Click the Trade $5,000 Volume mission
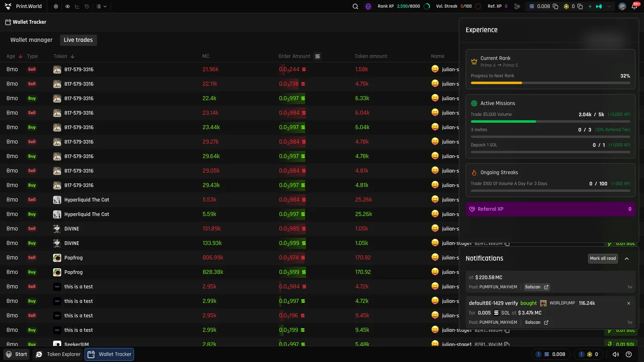 [551, 117]
